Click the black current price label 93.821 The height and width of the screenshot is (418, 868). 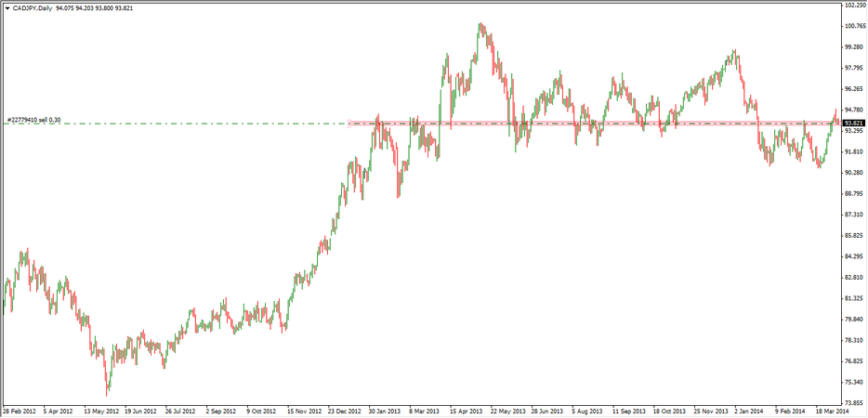854,124
